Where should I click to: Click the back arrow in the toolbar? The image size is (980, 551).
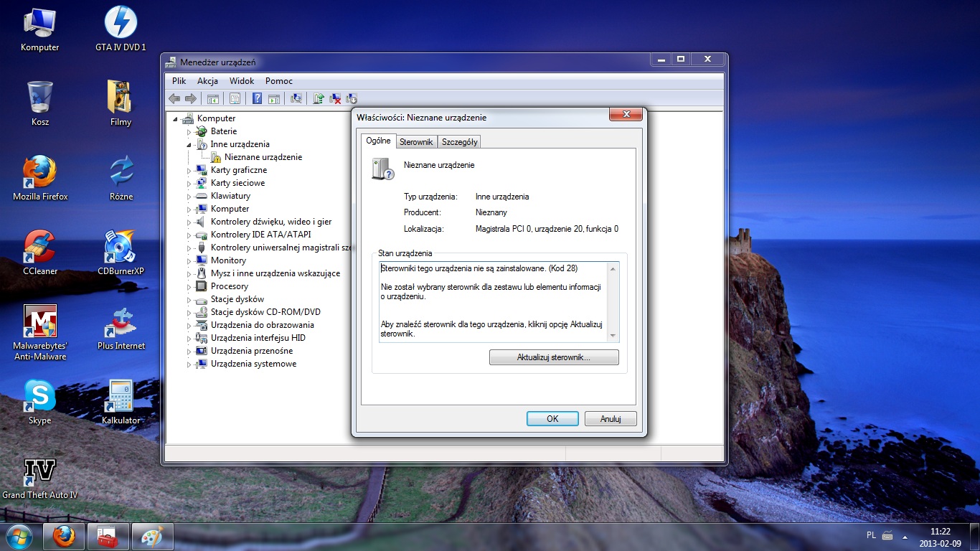click(174, 98)
